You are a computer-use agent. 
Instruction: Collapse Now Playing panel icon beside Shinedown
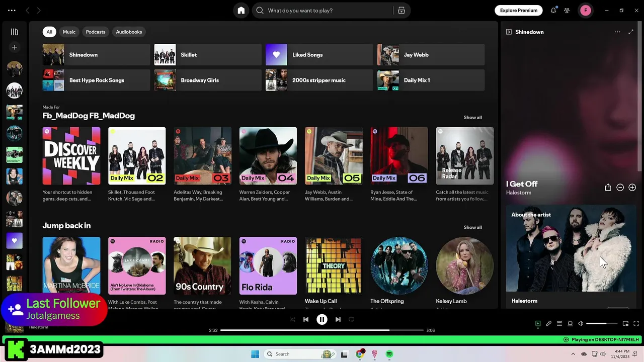(509, 32)
